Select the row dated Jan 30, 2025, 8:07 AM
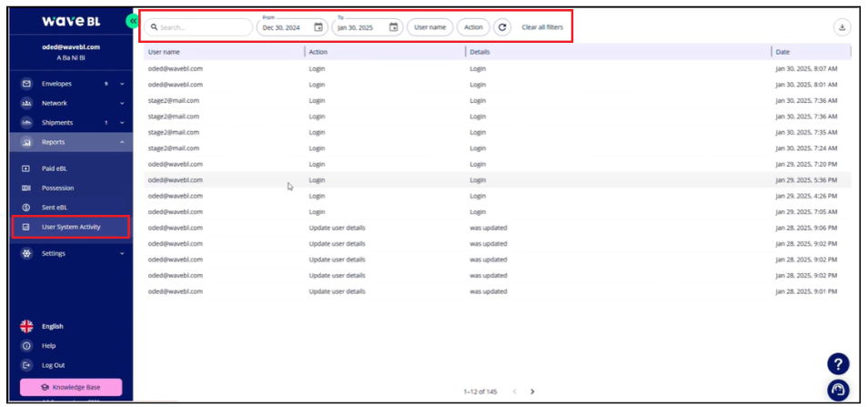The height and width of the screenshot is (407, 868). click(497, 68)
